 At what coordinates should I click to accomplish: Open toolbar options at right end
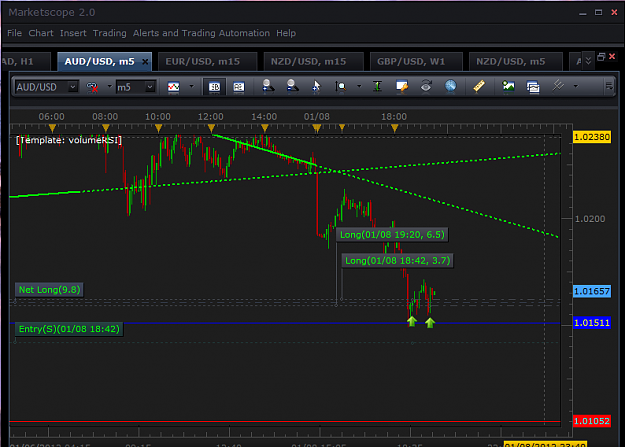(x=609, y=86)
